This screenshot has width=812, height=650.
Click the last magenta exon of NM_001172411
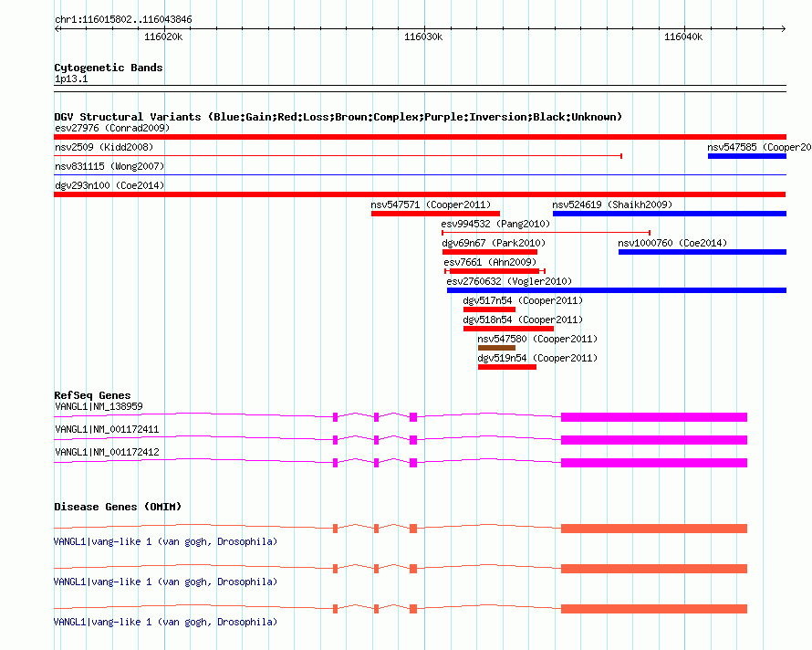654,440
